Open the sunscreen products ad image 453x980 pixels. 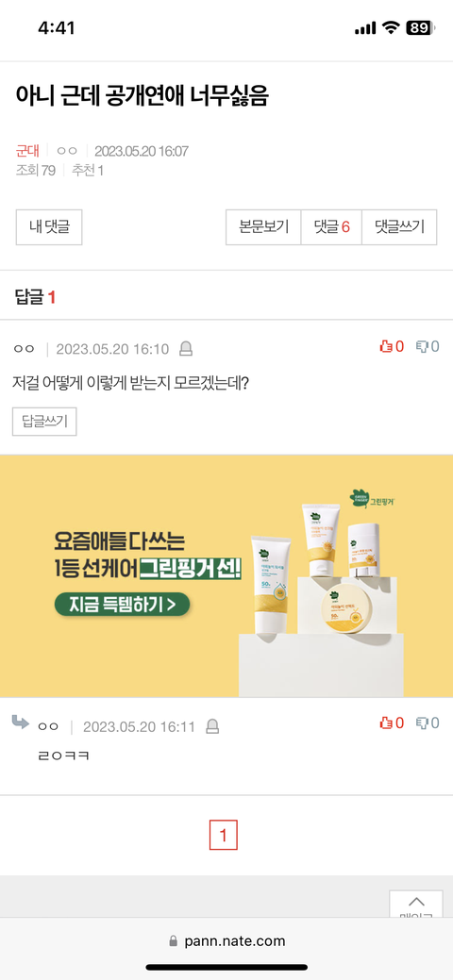tap(226, 575)
